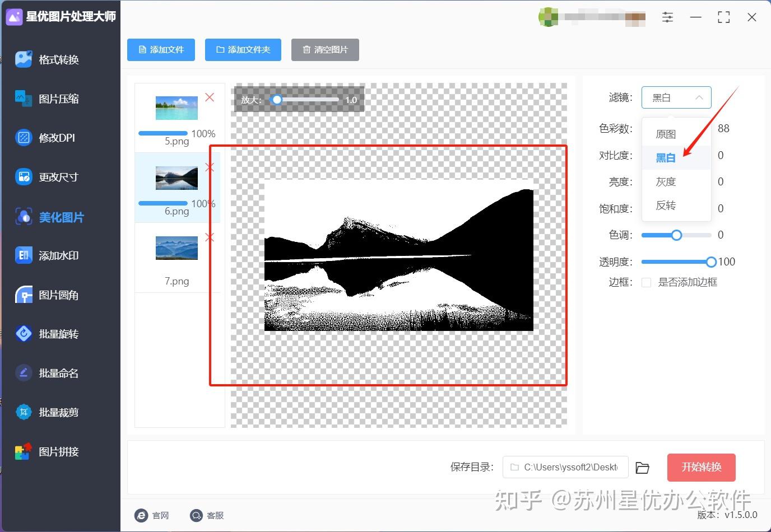Screen dimensions: 771x532
Task: Open the 官网 official website link
Action: point(152,515)
